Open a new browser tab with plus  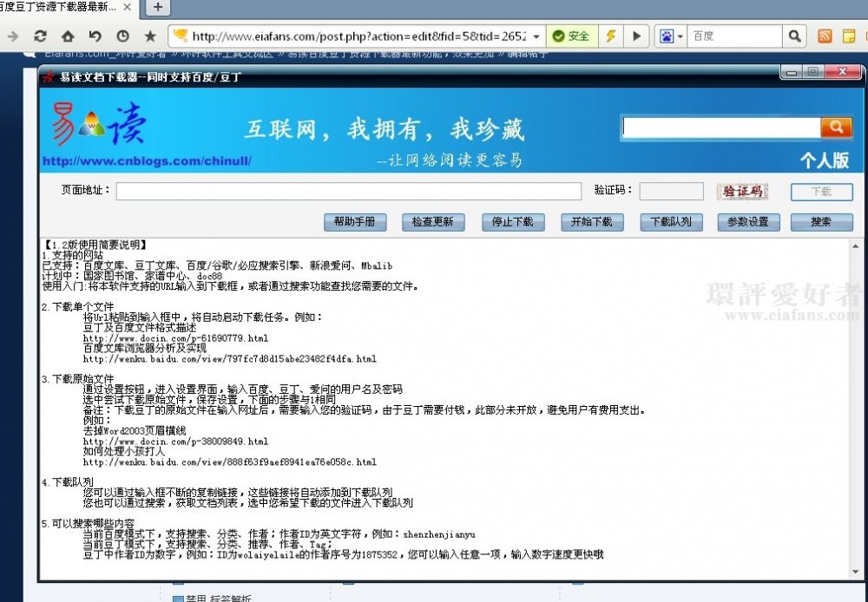point(158,7)
